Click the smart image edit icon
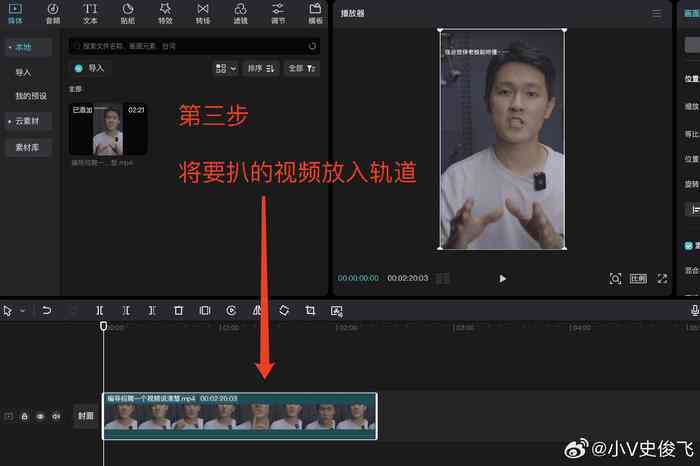 click(337, 311)
